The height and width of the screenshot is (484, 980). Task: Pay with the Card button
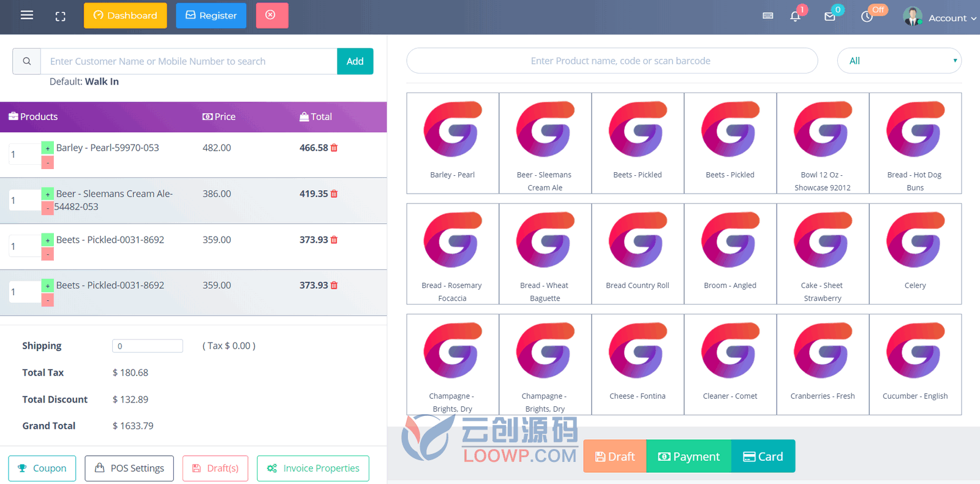(x=763, y=456)
